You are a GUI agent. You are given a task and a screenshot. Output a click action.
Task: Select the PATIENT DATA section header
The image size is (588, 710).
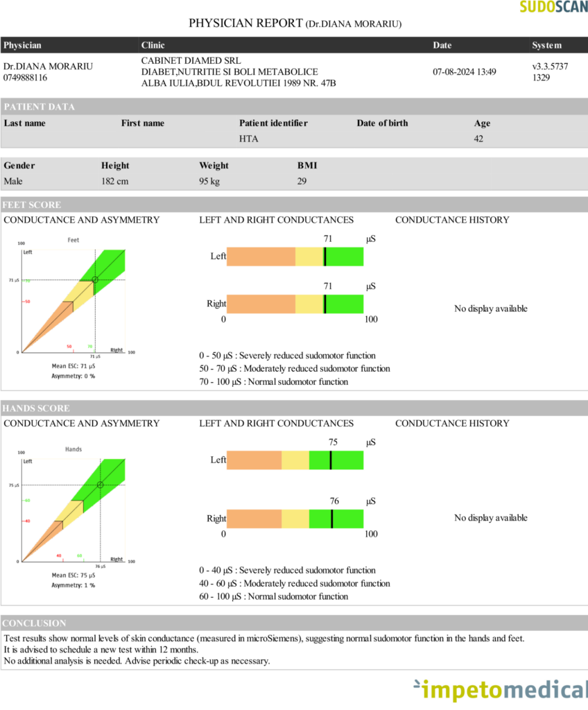point(39,107)
